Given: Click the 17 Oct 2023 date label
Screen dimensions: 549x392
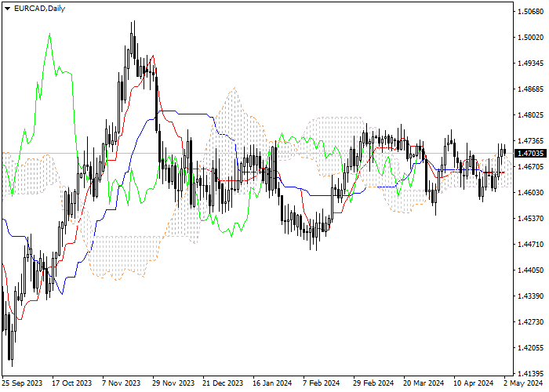Looking at the screenshot, I should click(x=72, y=383).
